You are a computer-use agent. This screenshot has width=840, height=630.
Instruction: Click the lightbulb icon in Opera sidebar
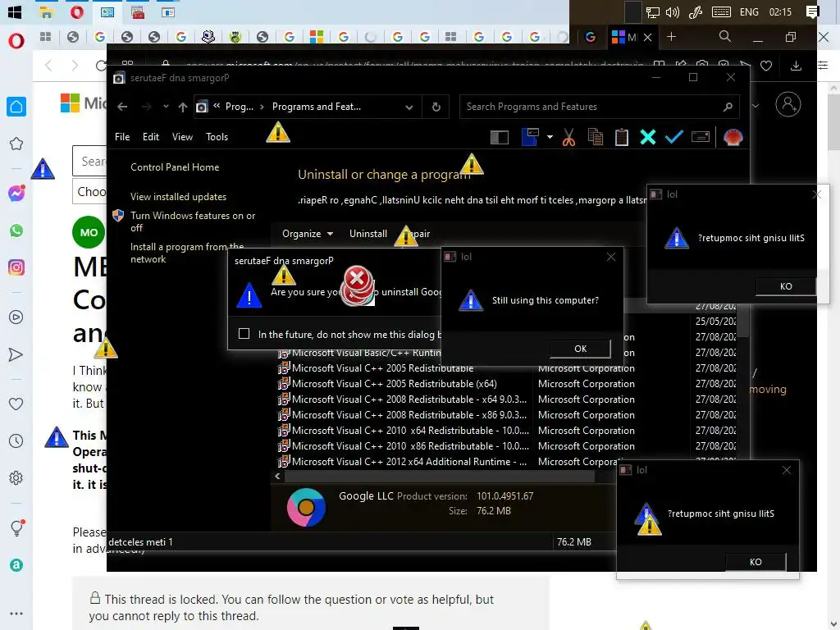point(16,527)
